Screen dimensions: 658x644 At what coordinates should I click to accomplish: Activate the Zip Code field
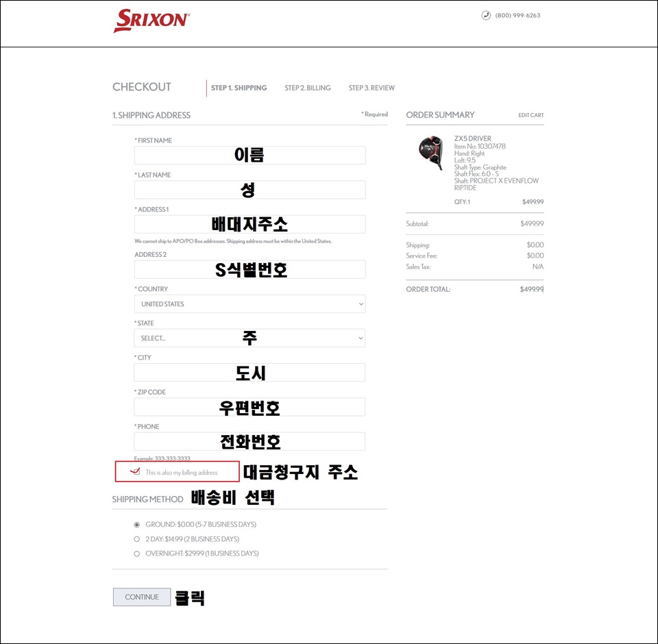tap(249, 407)
